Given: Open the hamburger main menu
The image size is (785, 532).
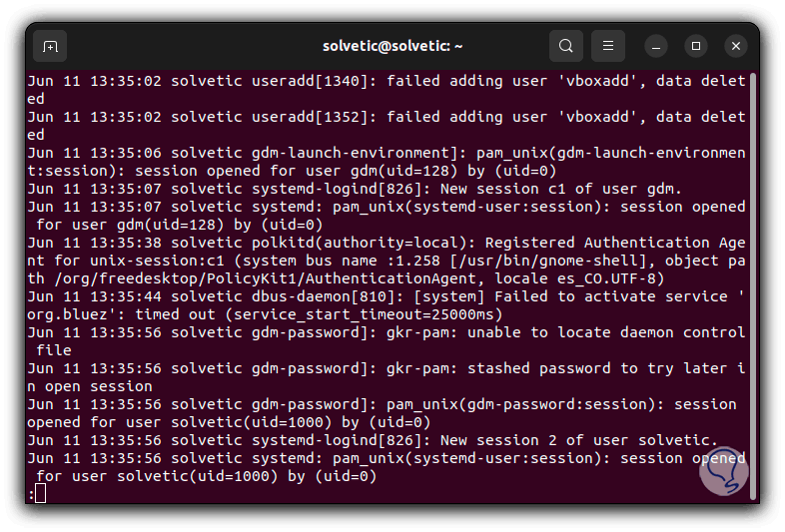Looking at the screenshot, I should [x=607, y=46].
